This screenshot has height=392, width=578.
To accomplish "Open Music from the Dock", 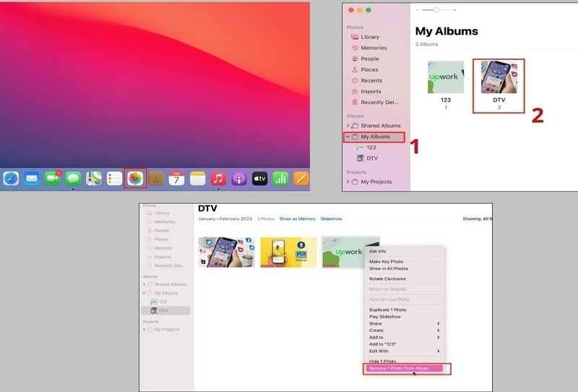I will click(x=218, y=179).
